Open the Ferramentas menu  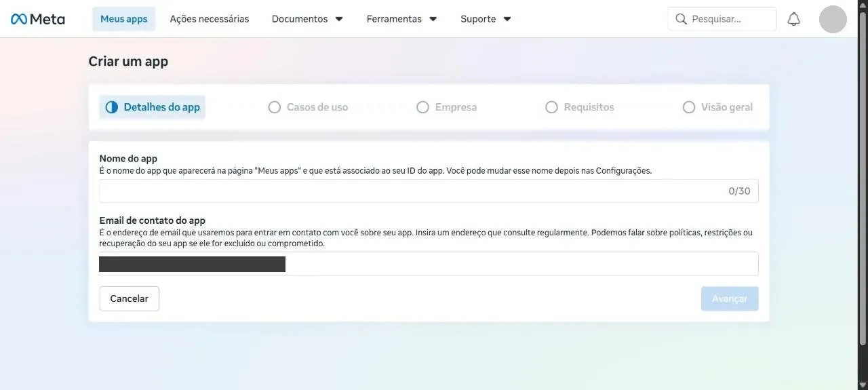pos(401,19)
